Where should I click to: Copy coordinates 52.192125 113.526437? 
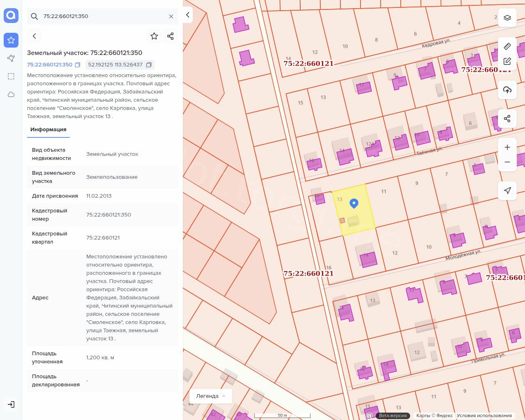click(149, 65)
